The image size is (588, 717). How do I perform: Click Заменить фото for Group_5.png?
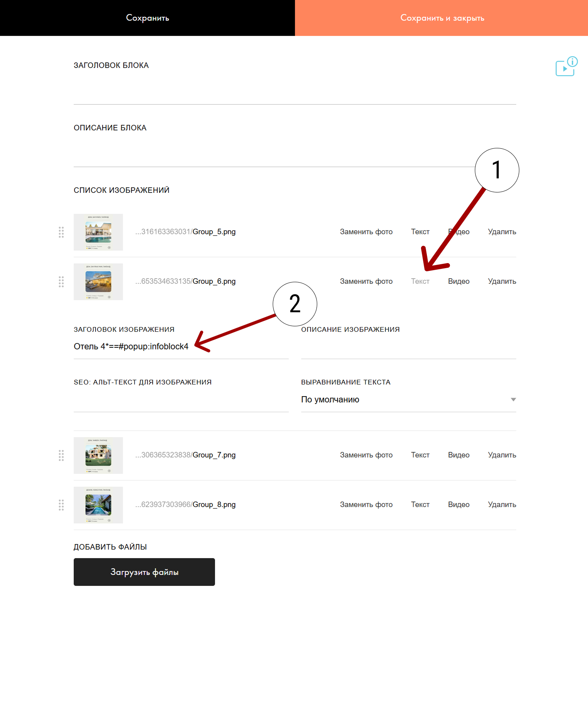pos(366,232)
